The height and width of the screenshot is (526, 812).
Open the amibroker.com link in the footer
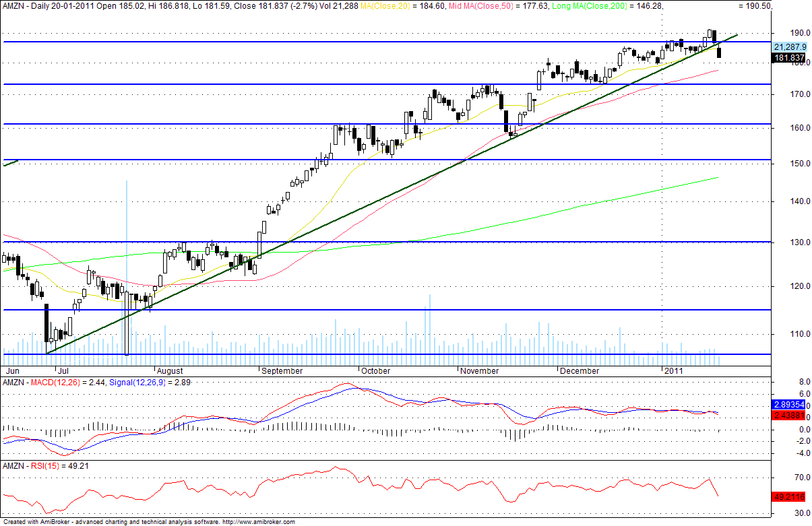click(x=258, y=522)
